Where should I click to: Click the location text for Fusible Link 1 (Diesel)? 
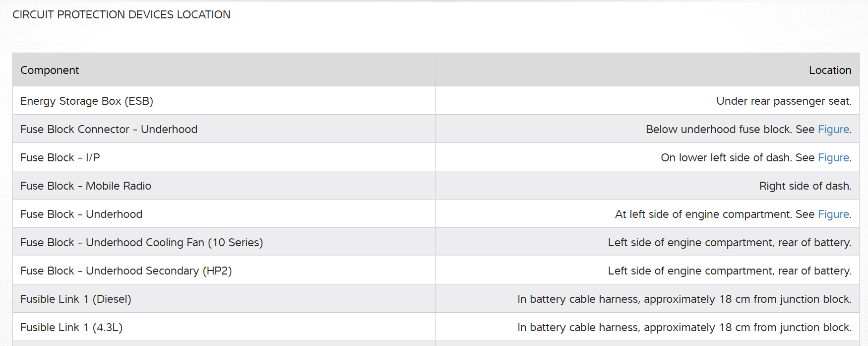[684, 299]
